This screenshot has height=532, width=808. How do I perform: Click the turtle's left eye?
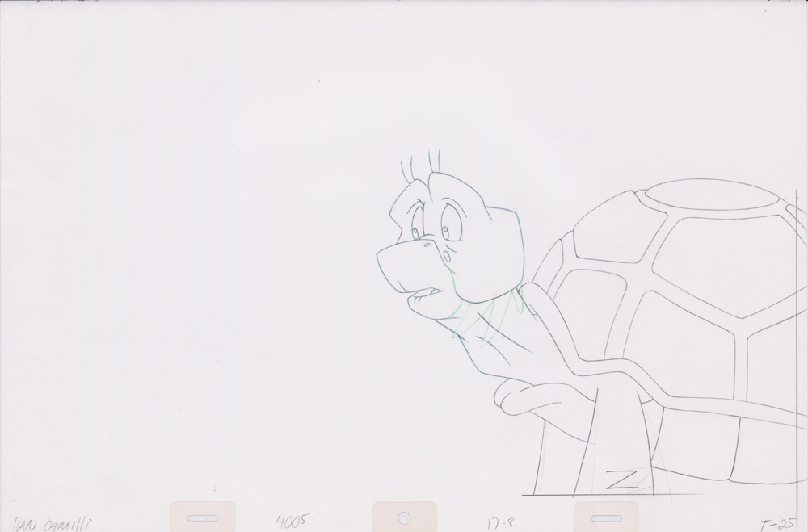tap(415, 232)
